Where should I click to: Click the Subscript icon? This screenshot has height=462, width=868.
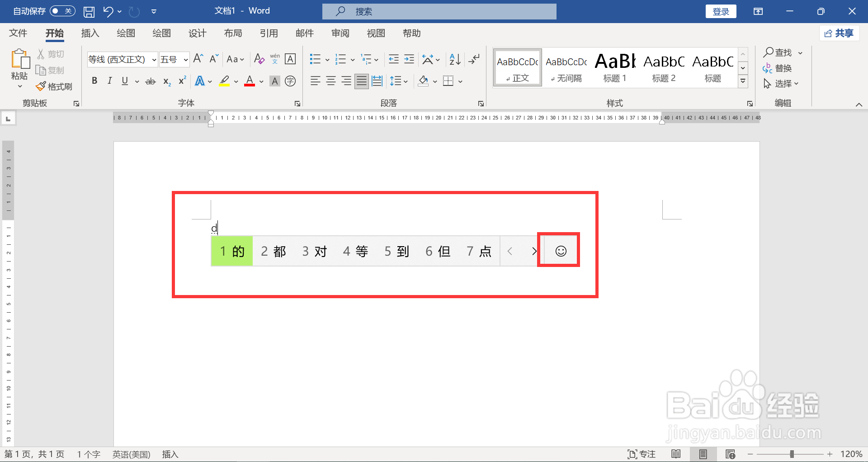pos(167,81)
